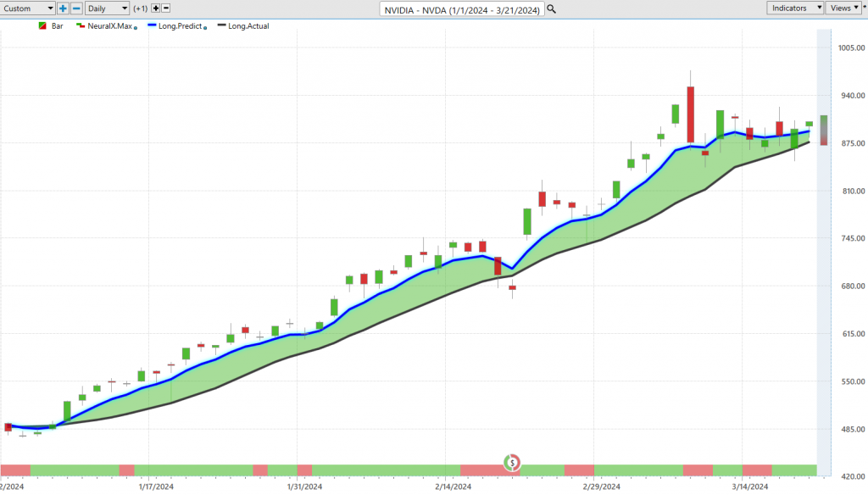Viewport: 868px width, 495px height.
Task: Click the black minus forecast decrement button
Action: (x=166, y=8)
